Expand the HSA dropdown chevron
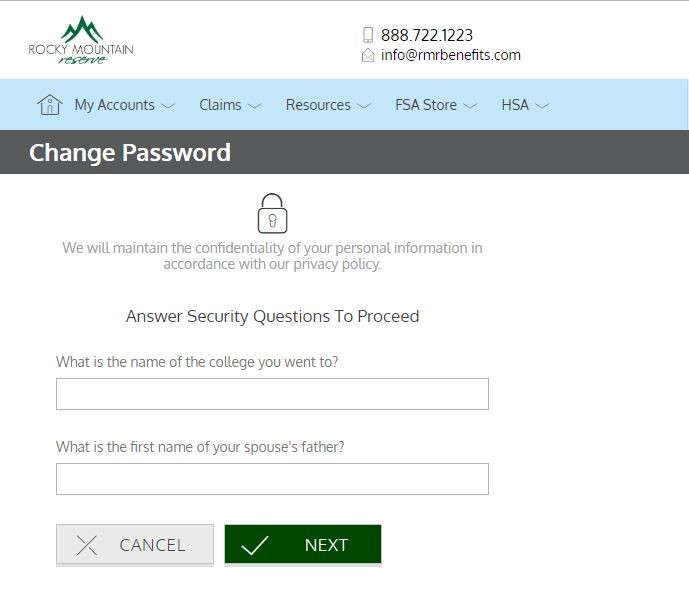The width and height of the screenshot is (689, 597). pos(542,105)
